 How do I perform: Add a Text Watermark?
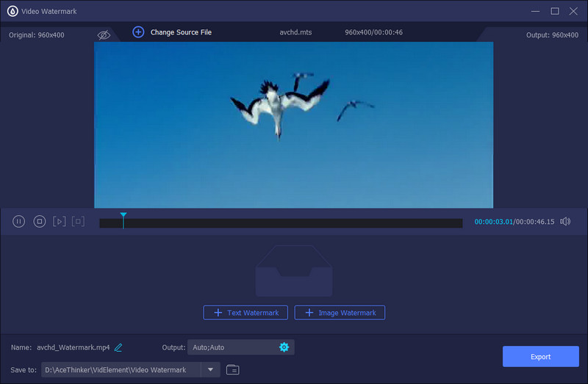(245, 313)
